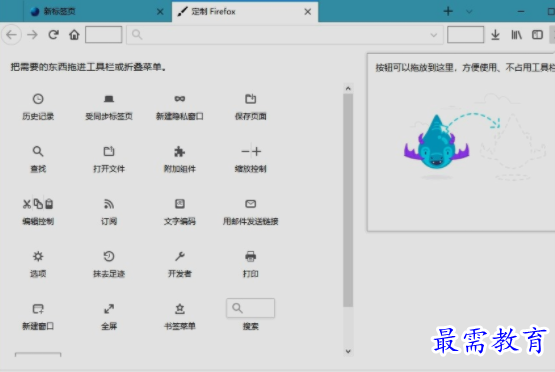
Task: Click the back arrow in toolbar
Action: [x=12, y=35]
